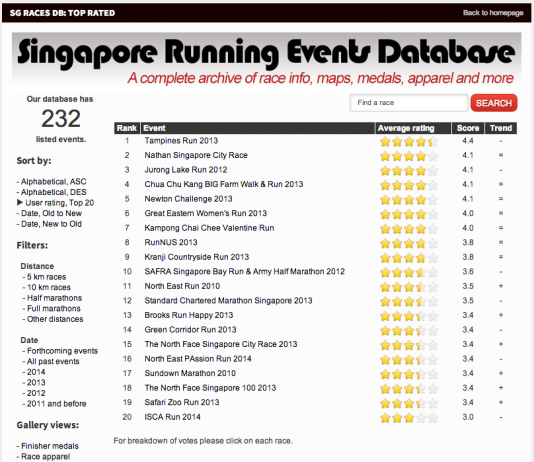The width and height of the screenshot is (534, 462).
Task: Click the star rating of ISCA Run 2014
Action: tap(409, 418)
